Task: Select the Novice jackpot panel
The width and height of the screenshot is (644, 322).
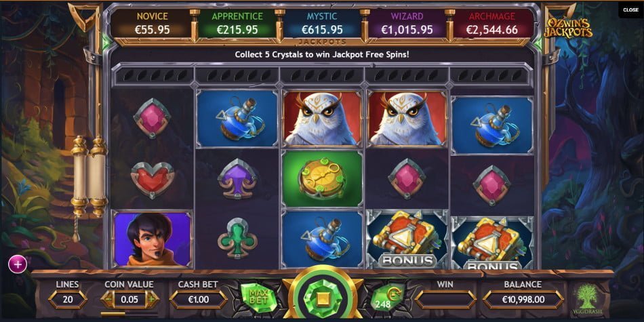Action: point(153,24)
